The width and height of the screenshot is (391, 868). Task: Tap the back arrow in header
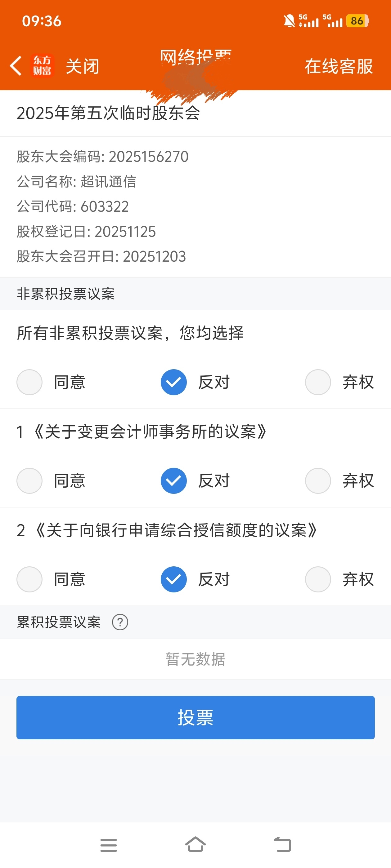point(16,66)
